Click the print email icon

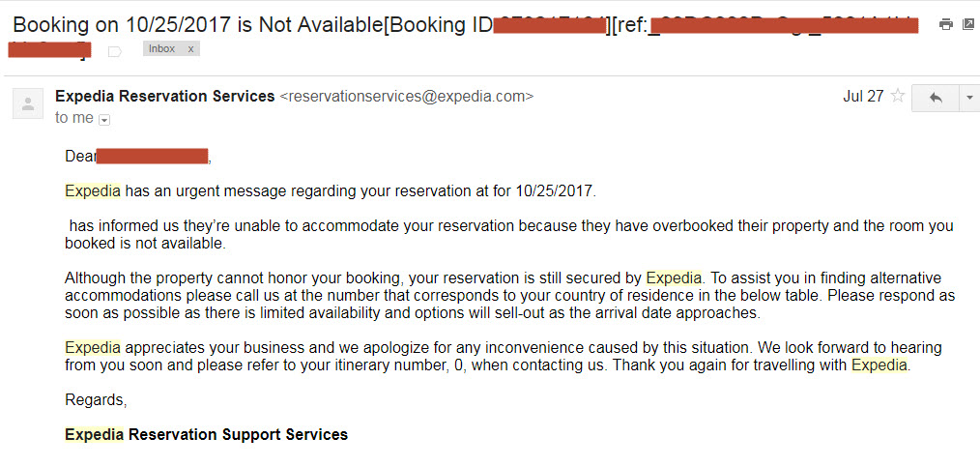coord(945,24)
